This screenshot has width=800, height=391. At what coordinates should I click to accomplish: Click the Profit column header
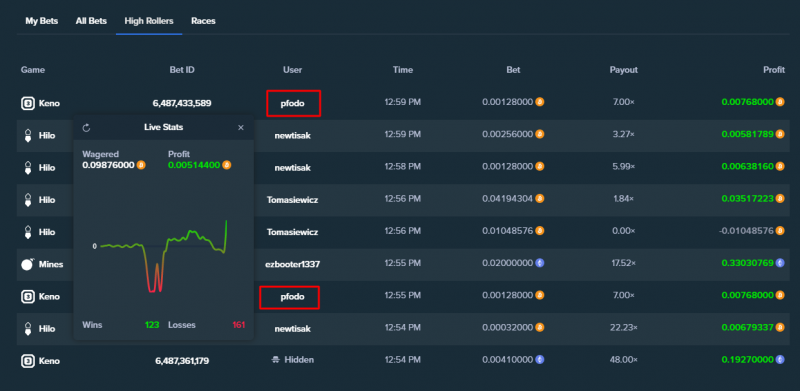tap(773, 70)
